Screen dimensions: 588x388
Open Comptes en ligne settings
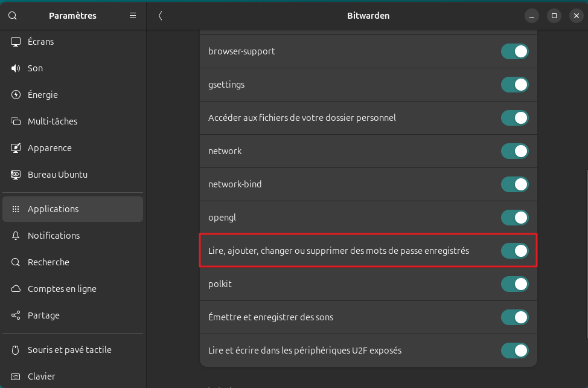[62, 289]
